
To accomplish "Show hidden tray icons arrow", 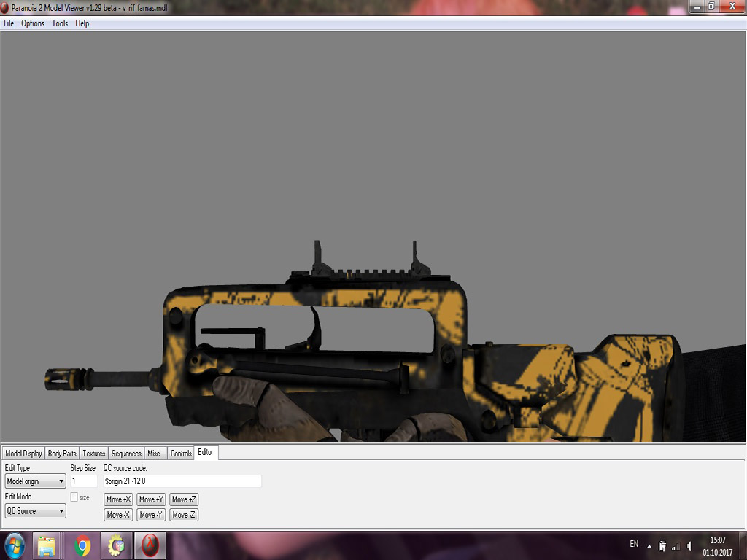I will pyautogui.click(x=649, y=545).
